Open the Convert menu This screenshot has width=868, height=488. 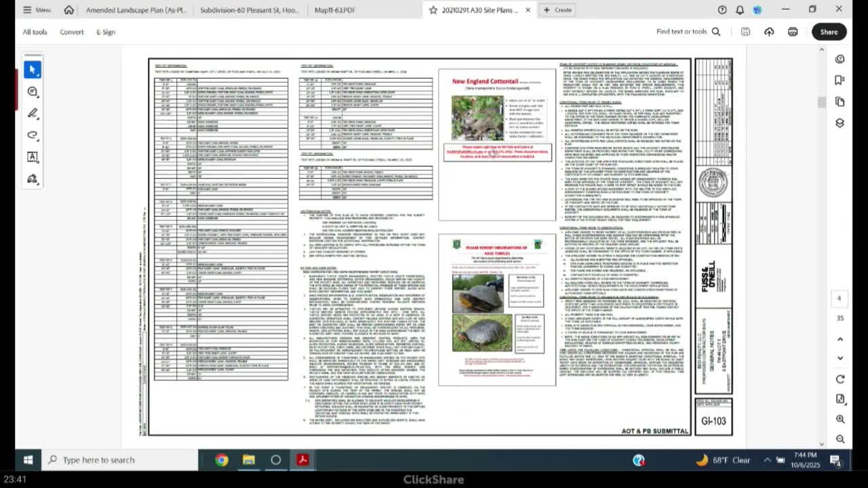point(71,32)
